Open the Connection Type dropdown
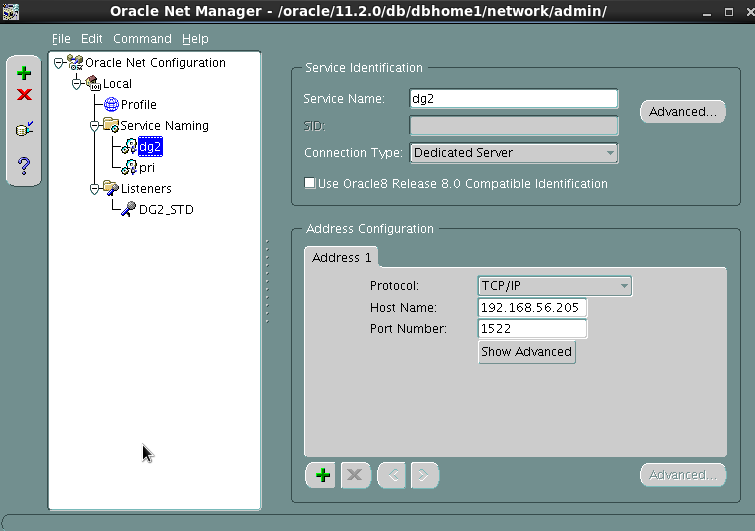This screenshot has width=755, height=531. click(x=514, y=153)
